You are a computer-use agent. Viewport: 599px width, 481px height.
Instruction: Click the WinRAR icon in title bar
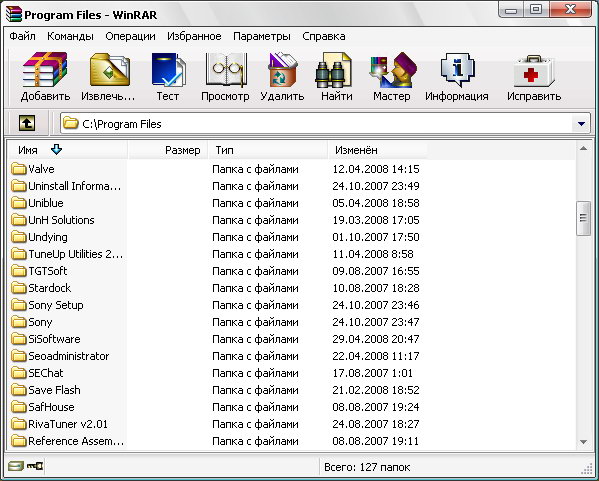14,15
